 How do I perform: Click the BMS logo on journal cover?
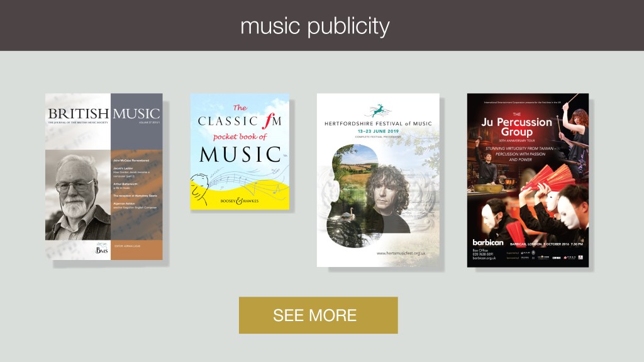[x=101, y=249]
